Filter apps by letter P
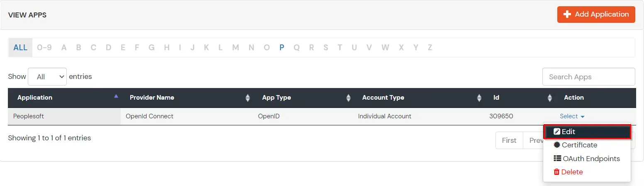Screen dimensions: 644x186 [282, 47]
